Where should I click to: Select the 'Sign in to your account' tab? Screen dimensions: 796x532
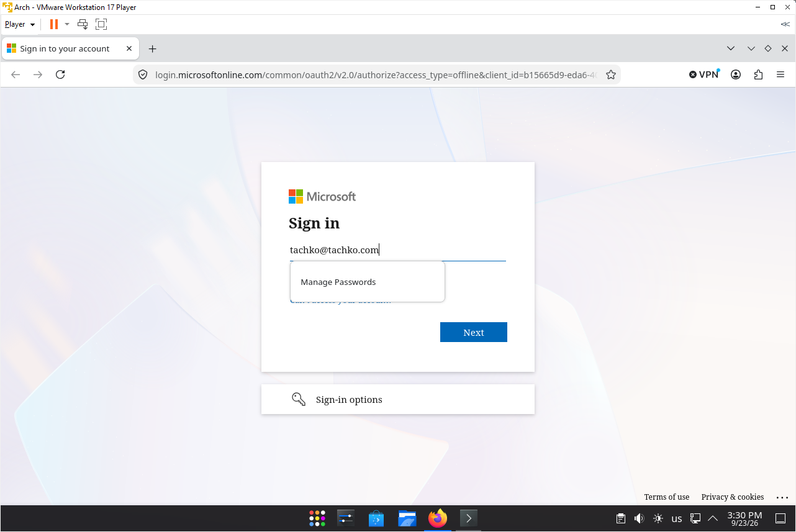pyautogui.click(x=70, y=48)
